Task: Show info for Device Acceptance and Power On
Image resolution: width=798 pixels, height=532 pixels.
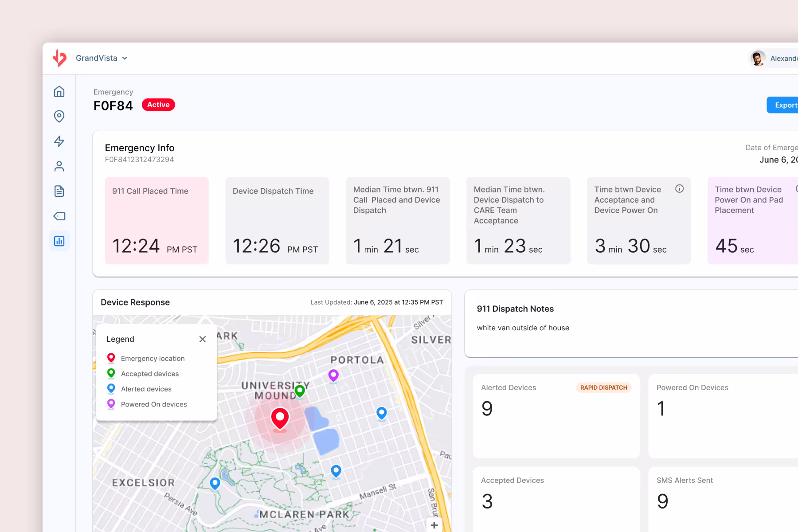Action: point(679,189)
